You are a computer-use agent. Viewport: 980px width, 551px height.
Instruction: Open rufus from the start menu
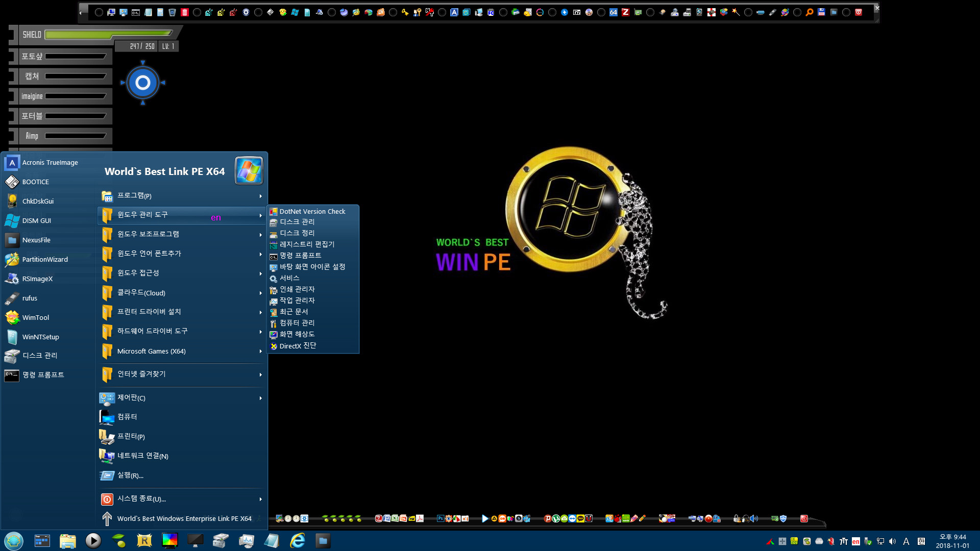pyautogui.click(x=48, y=298)
